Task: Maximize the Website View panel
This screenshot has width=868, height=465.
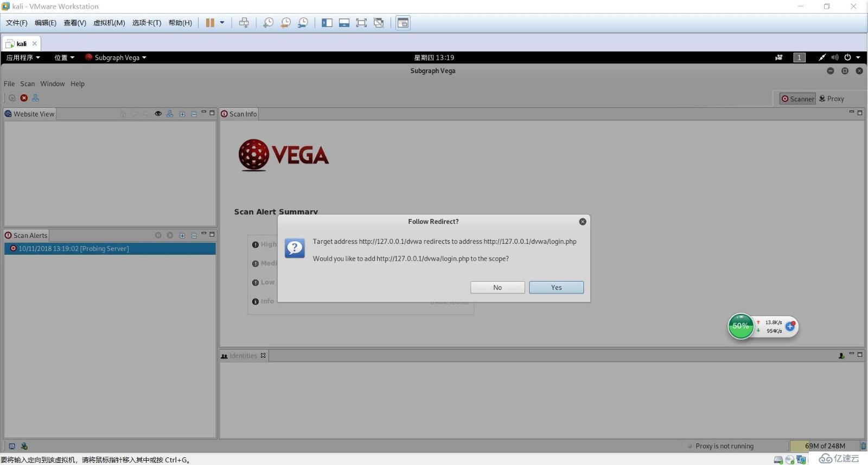Action: [x=212, y=113]
